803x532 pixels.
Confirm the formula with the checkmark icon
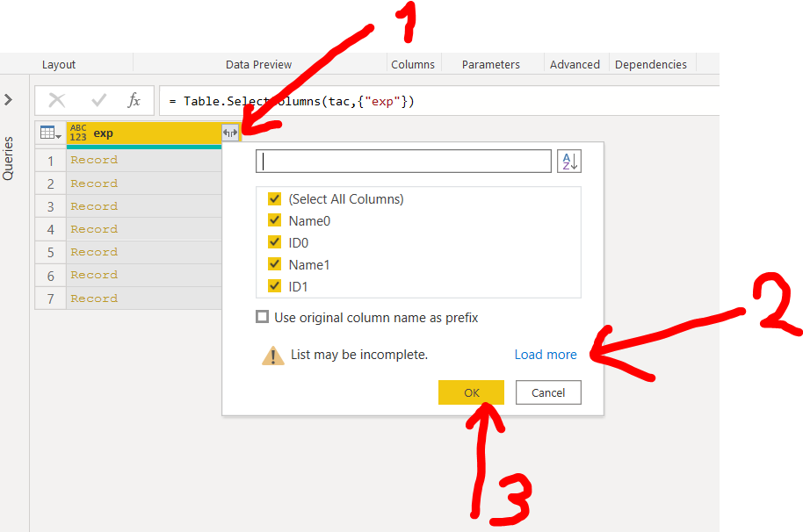(99, 100)
